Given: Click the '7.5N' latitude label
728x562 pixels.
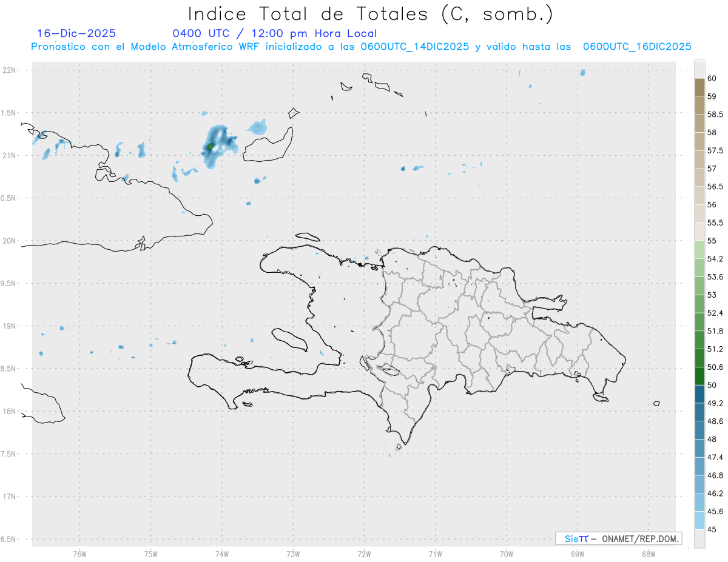Looking at the screenshot, I should click(9, 453).
